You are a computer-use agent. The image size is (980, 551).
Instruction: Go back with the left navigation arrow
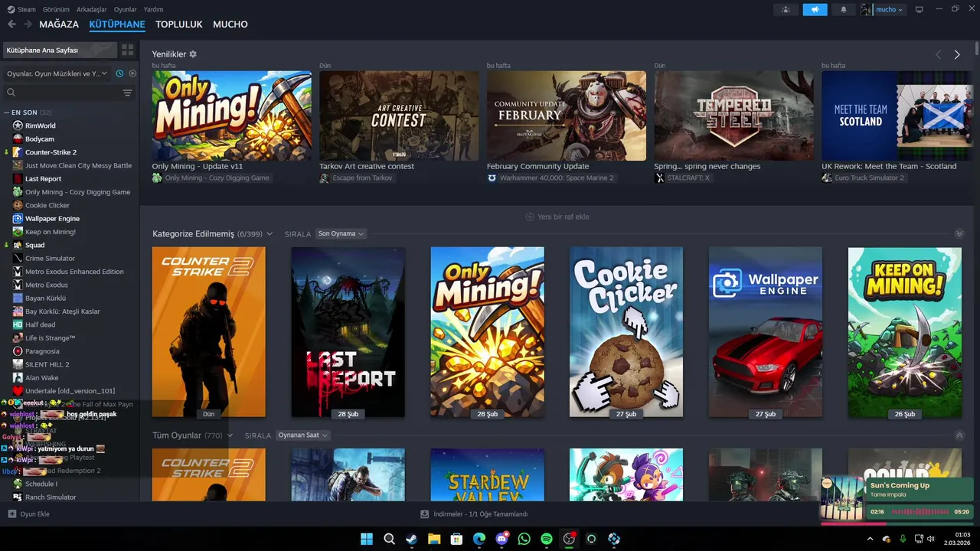coord(11,24)
